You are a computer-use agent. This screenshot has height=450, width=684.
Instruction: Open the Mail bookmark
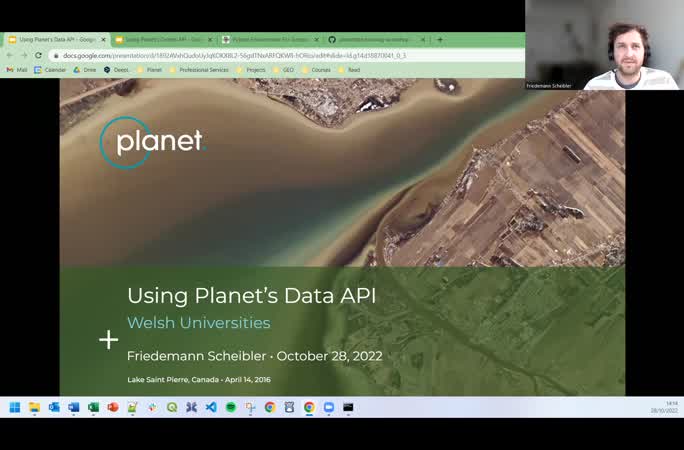pos(17,70)
